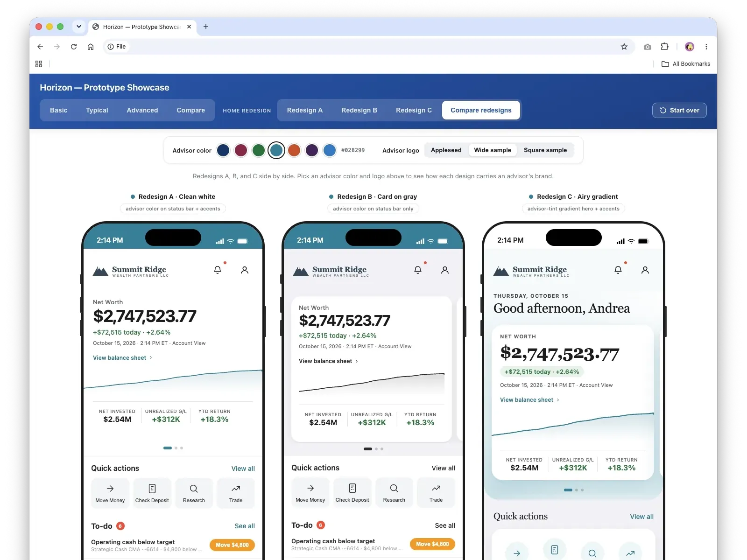Tap Move Money action in Redesign B

[310, 493]
